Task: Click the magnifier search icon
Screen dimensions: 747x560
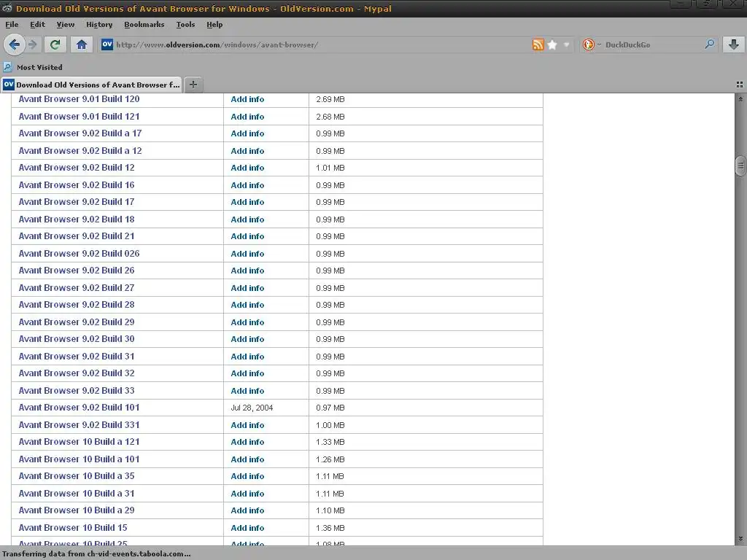Action: pos(709,44)
